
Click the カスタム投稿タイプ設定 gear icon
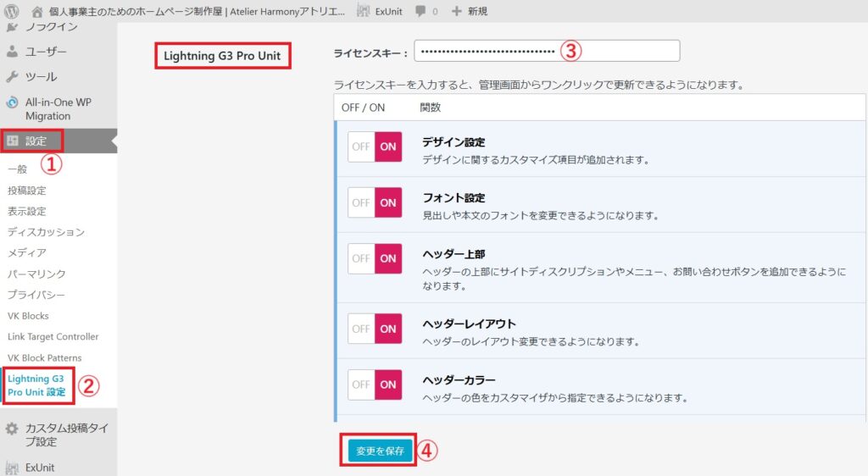[12, 429]
